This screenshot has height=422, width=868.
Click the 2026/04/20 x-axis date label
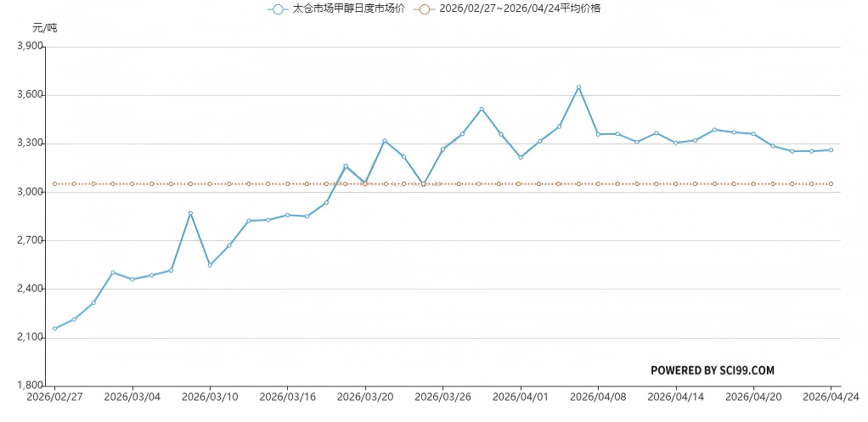(753, 397)
